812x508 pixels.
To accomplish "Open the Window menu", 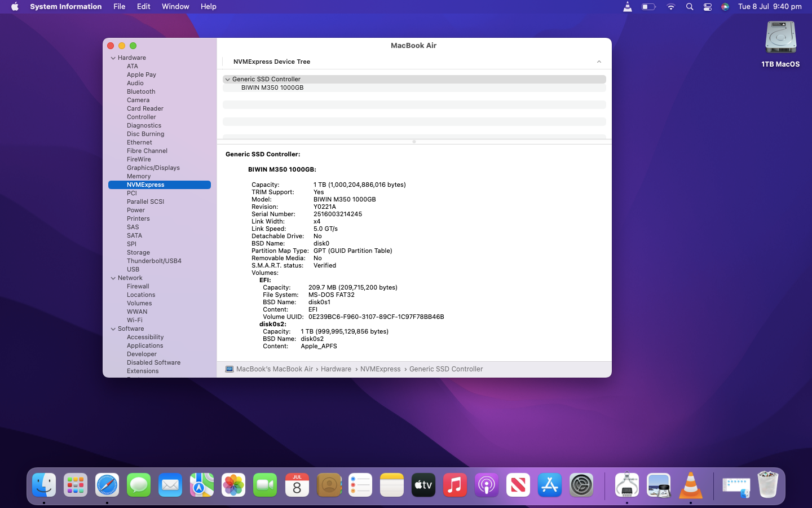I will click(x=175, y=7).
